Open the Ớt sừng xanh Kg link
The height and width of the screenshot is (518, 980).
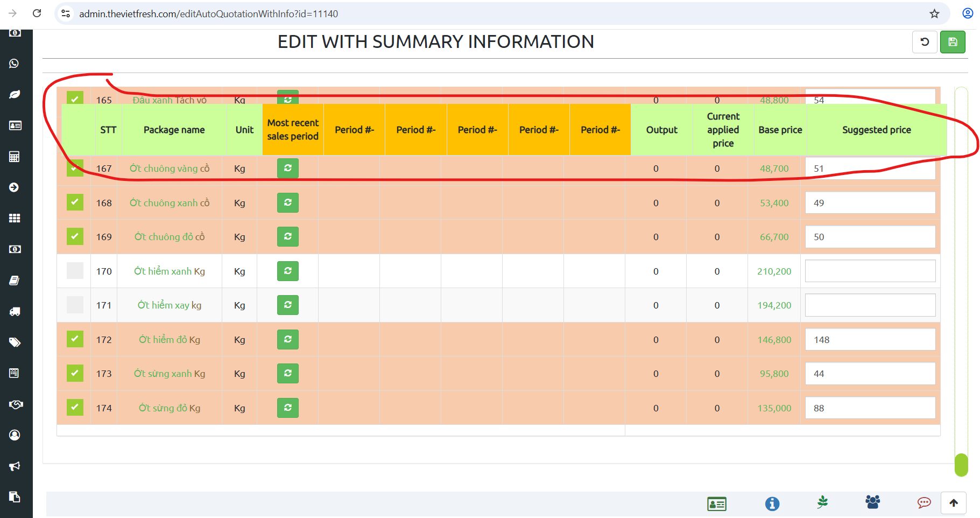[x=170, y=374]
